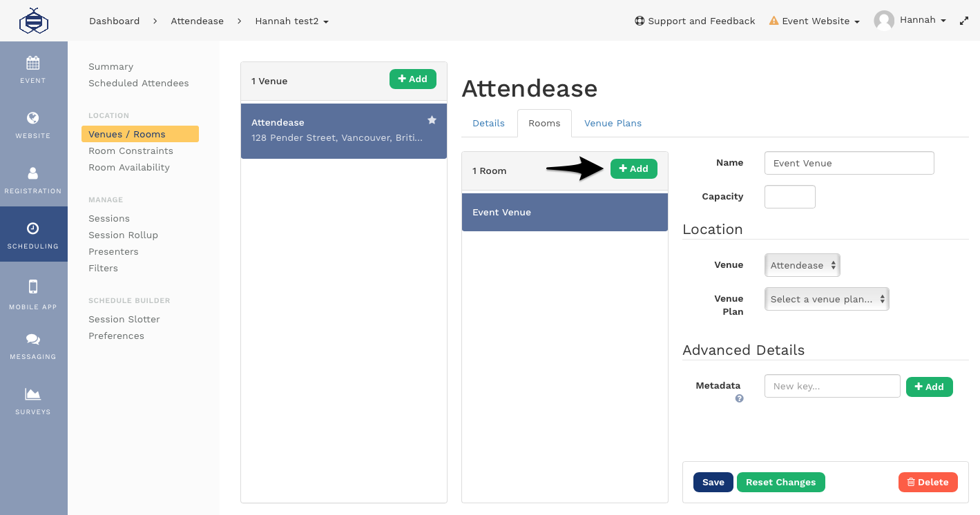This screenshot has width=980, height=515.
Task: Toggle the star on the Attendease venue
Action: (x=432, y=119)
